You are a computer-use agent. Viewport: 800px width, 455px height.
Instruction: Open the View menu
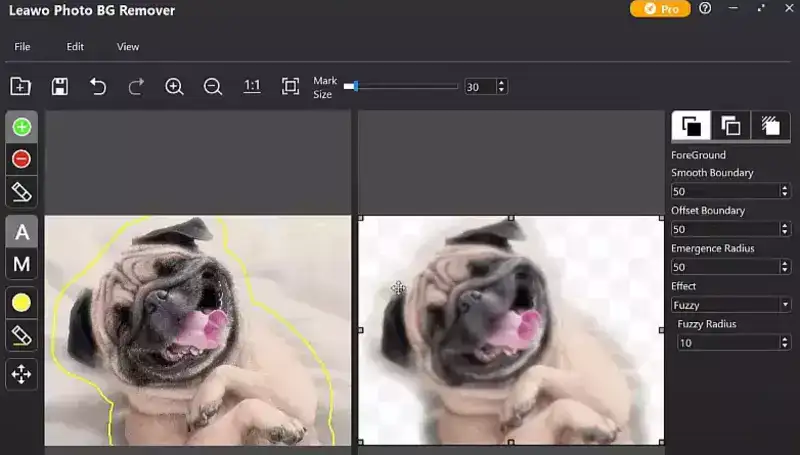[128, 46]
